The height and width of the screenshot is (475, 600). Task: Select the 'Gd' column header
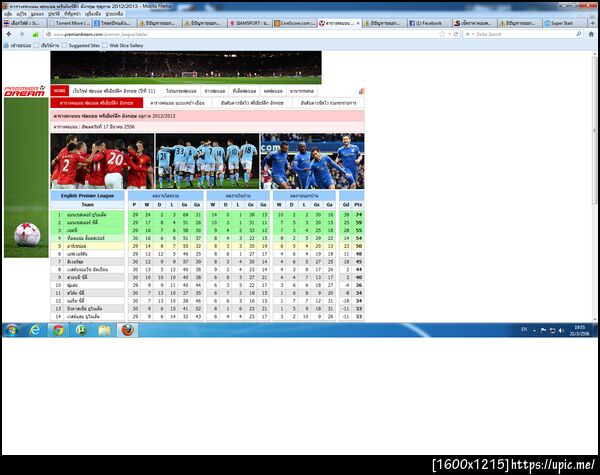click(346, 205)
